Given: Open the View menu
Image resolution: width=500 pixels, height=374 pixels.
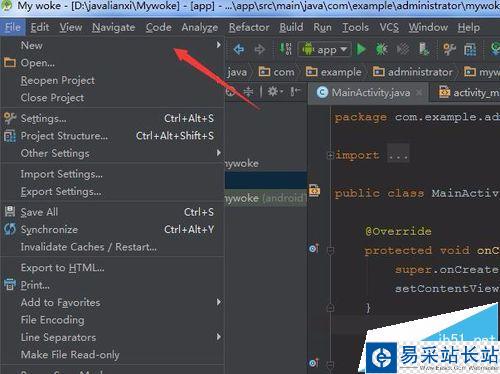Looking at the screenshot, I should [71, 27].
